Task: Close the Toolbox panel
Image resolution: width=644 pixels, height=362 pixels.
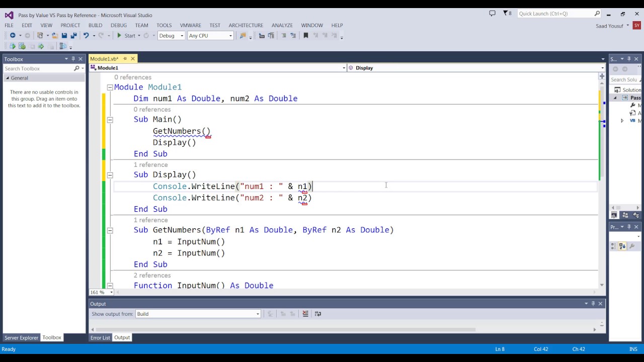Action: coord(80,59)
